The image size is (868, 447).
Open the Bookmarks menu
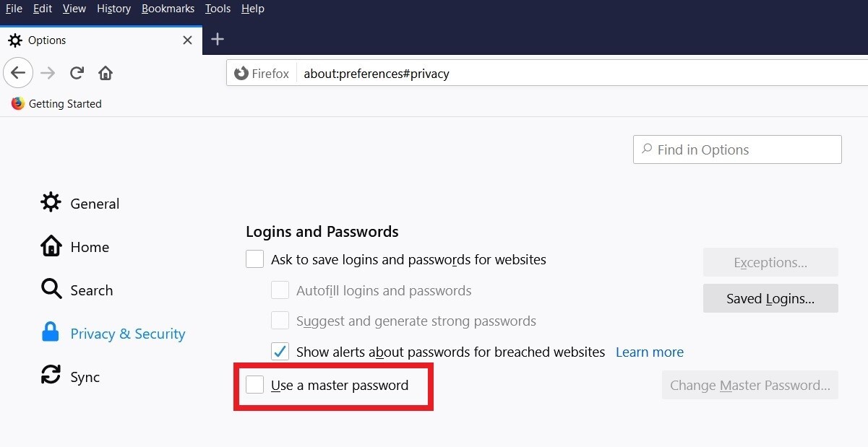tap(168, 9)
